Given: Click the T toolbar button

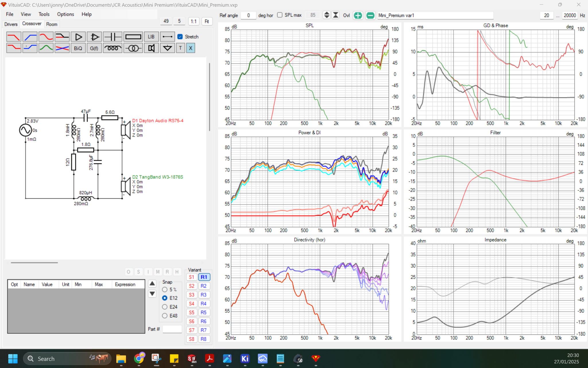Looking at the screenshot, I should 180,48.
